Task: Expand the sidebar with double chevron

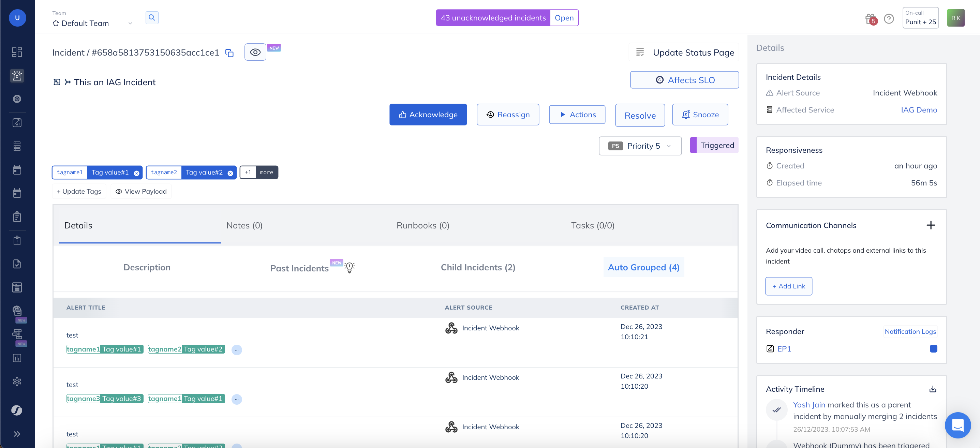Action: [x=17, y=434]
